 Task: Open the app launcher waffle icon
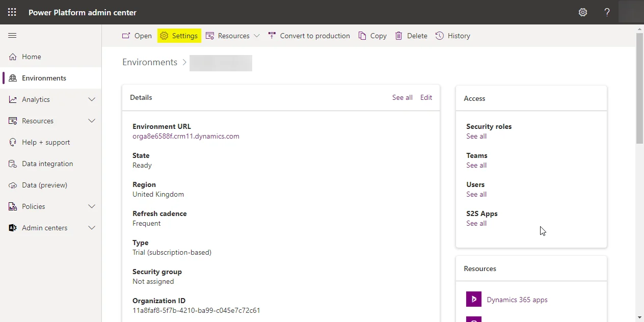[x=12, y=12]
